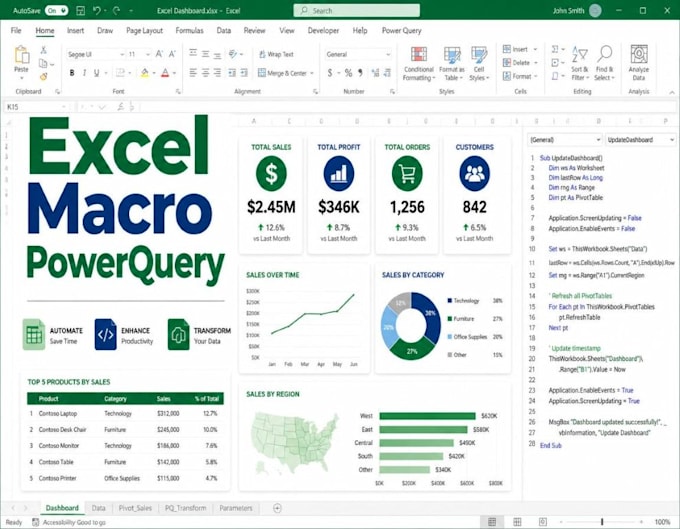This screenshot has height=529, width=680.
Task: Click the zoom slider handle
Action: click(602, 522)
